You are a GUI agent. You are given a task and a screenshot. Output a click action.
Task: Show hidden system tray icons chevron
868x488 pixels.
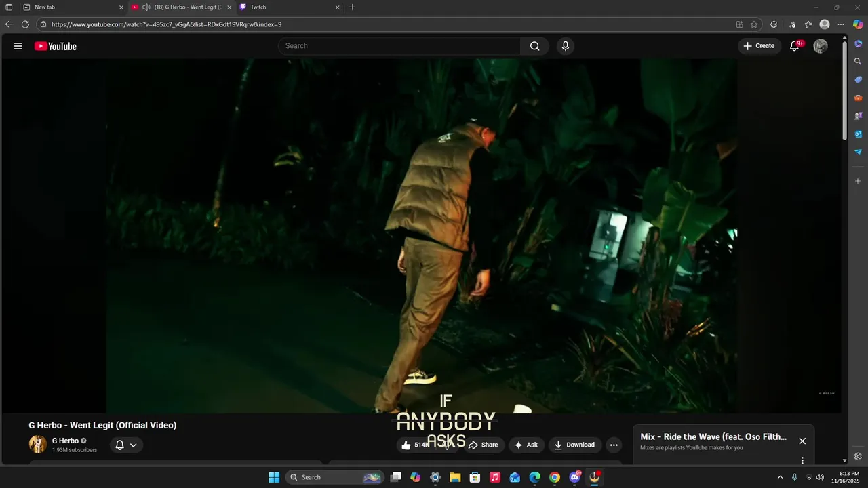point(780,477)
